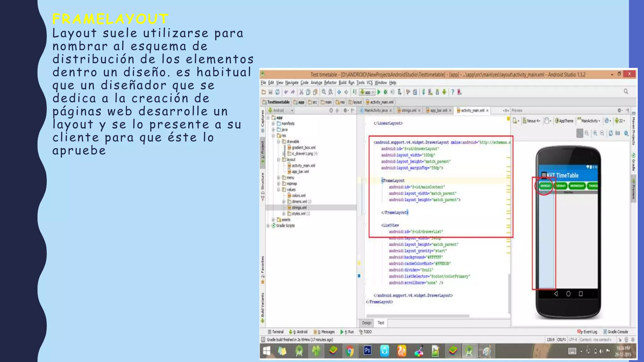Click the Paste toolbar icon
The height and width of the screenshot is (362, 644).
(315, 92)
